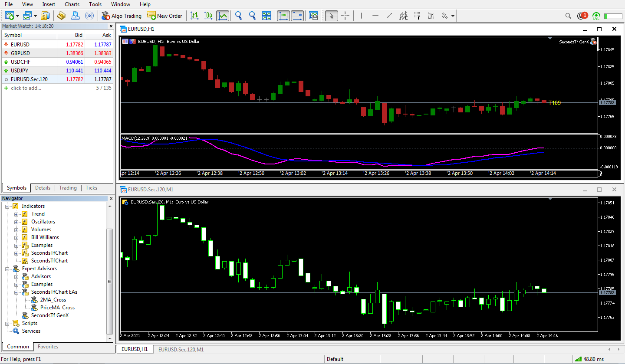Click the New Order button
The width and height of the screenshot is (625, 364).
(164, 16)
